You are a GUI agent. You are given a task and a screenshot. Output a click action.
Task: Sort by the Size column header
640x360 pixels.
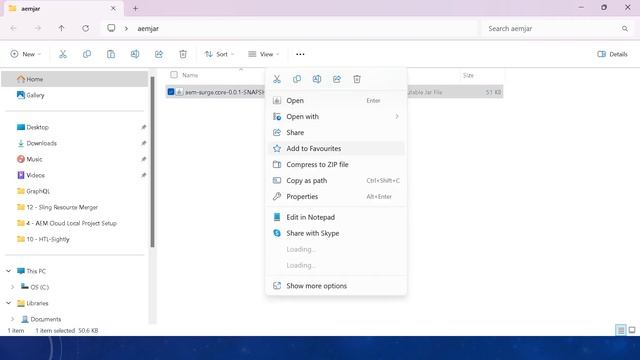468,75
